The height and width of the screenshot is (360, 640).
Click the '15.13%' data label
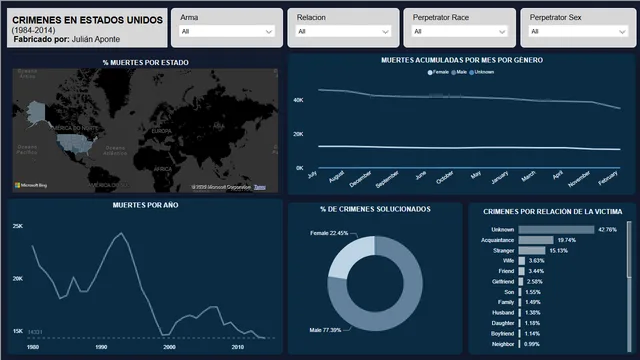click(558, 251)
